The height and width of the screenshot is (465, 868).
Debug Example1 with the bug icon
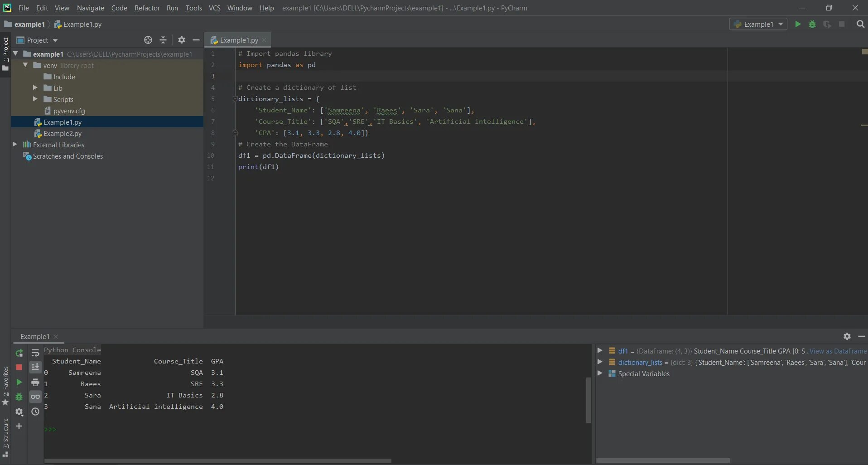pos(812,24)
